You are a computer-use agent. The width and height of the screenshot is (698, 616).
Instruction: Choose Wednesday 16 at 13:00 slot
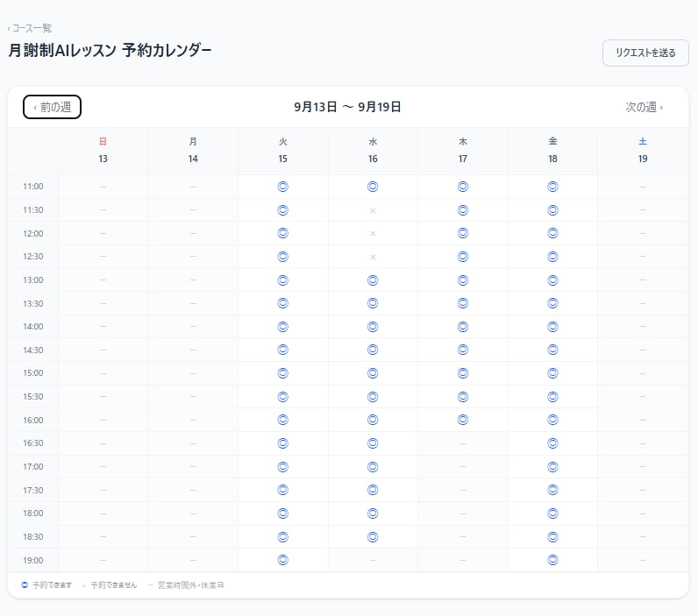point(373,280)
